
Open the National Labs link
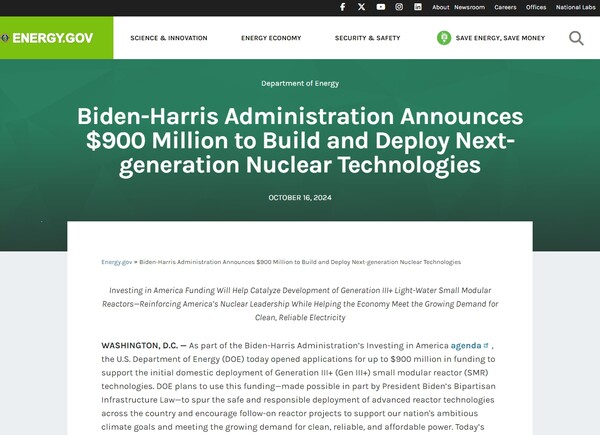pos(575,7)
